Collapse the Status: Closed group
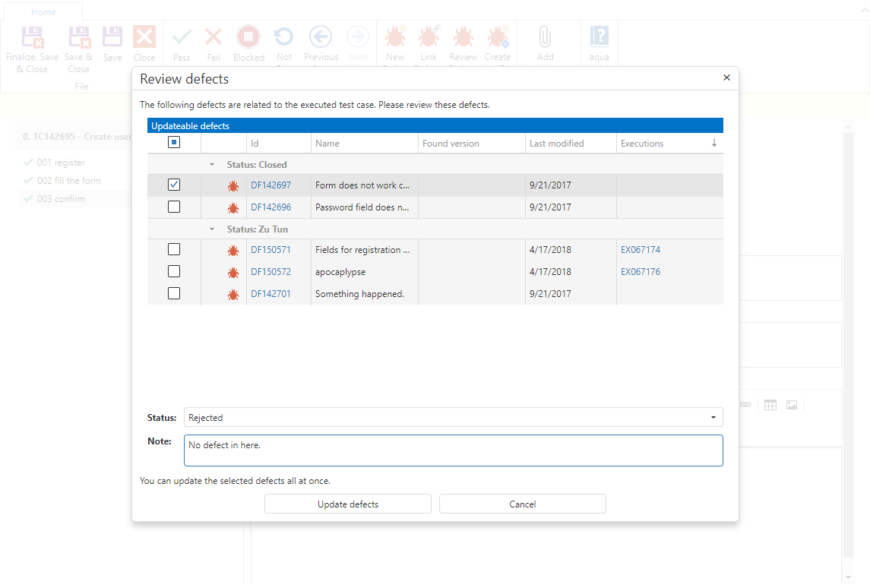The height and width of the screenshot is (588, 870). point(212,165)
